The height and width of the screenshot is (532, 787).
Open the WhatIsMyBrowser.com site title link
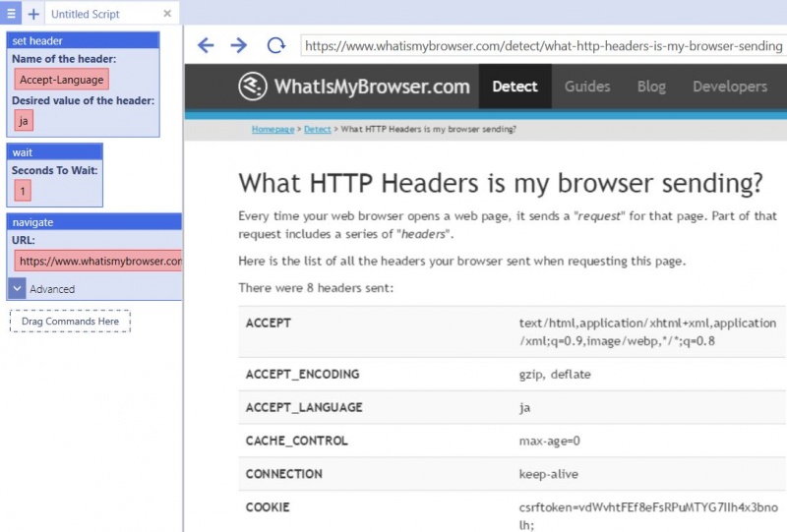pyautogui.click(x=372, y=87)
